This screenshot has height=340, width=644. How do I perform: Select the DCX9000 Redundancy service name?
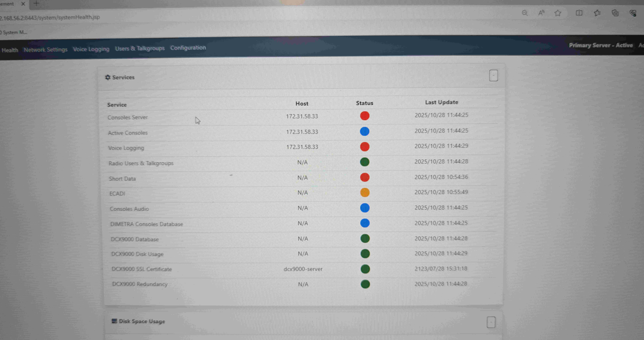point(140,284)
